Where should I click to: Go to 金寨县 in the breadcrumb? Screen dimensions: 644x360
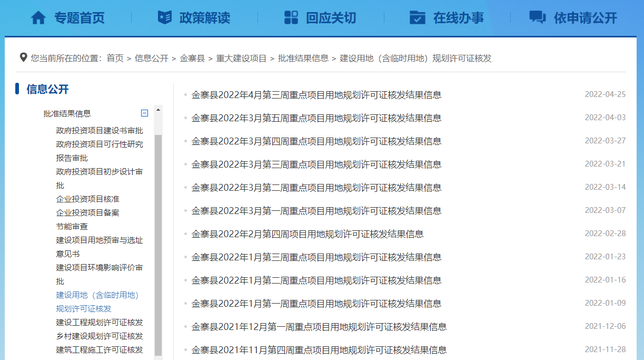192,58
